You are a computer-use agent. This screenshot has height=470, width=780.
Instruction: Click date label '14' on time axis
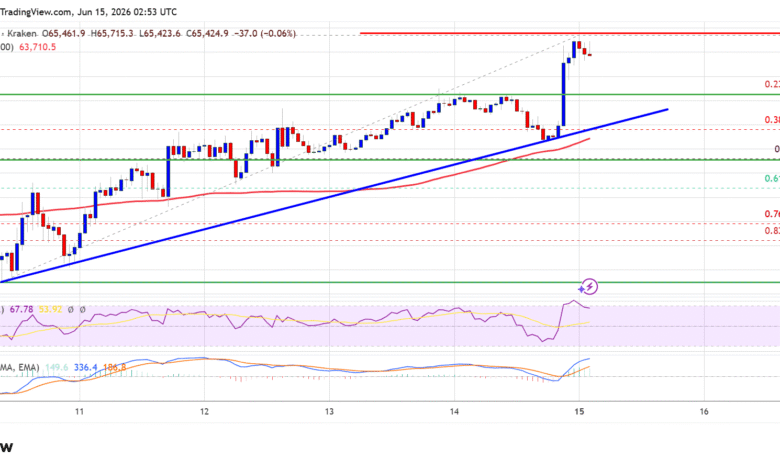(x=454, y=411)
